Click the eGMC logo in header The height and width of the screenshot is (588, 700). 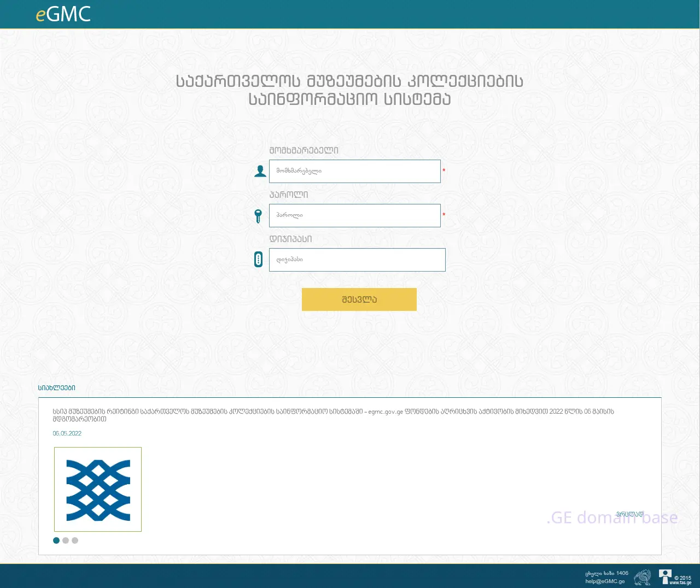coord(63,14)
